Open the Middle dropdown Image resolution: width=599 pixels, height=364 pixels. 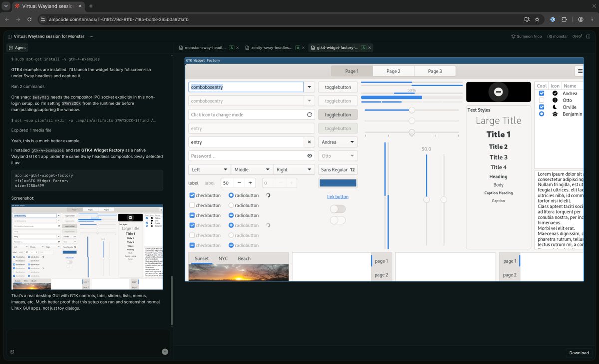[x=252, y=170]
